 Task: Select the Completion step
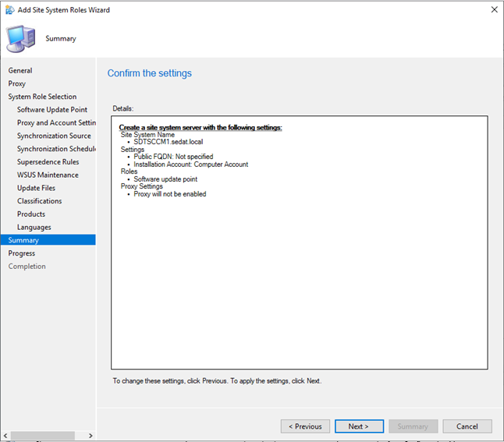[27, 267]
